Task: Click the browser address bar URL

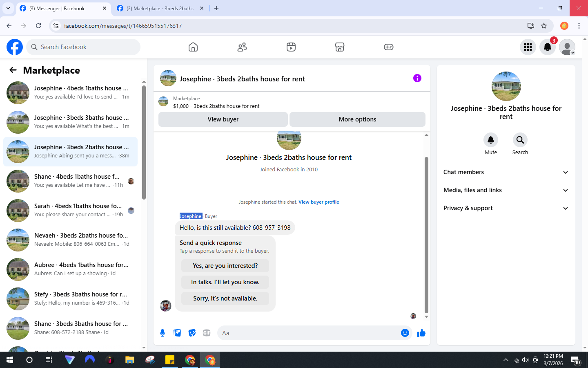Action: point(123,26)
